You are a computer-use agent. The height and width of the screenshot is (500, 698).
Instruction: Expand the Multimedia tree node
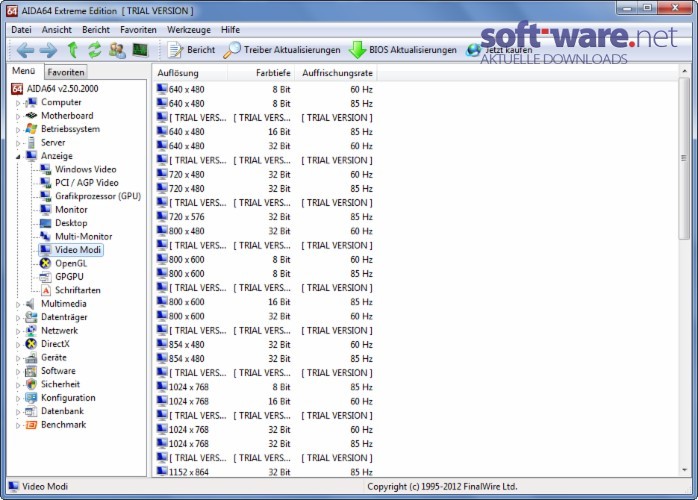click(18, 305)
